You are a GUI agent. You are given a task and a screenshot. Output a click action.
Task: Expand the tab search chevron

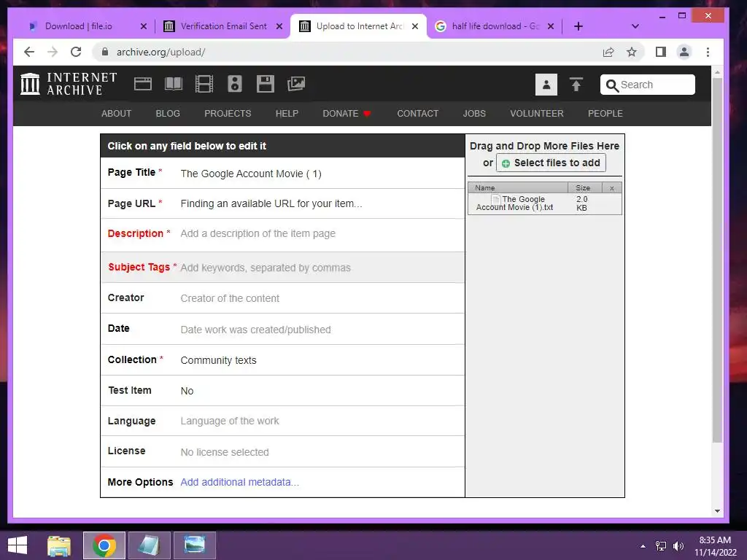click(x=635, y=26)
